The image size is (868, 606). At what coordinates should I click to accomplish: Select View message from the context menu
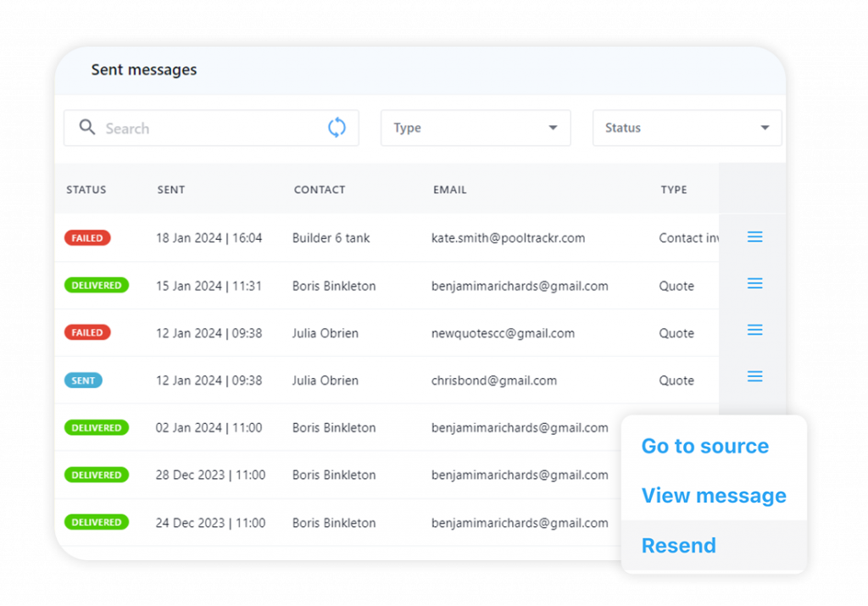coord(713,496)
